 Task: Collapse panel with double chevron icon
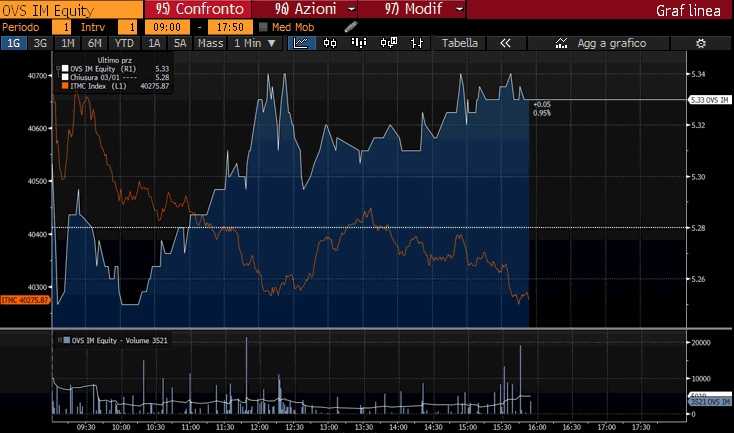coord(505,43)
